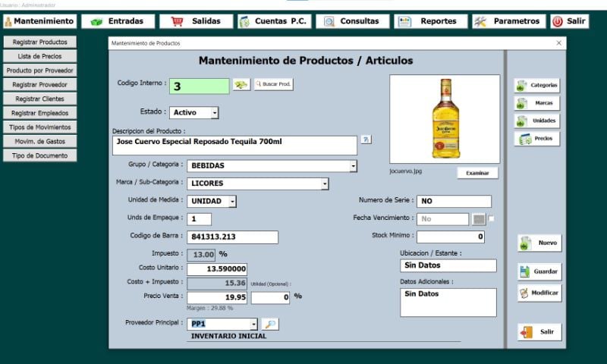This screenshot has height=364, width=607.
Task: Open the Unidades panel button
Action: [x=537, y=121]
